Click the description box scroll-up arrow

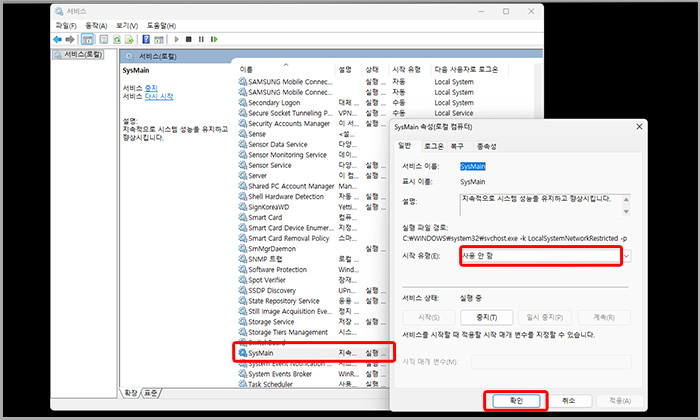click(x=626, y=200)
